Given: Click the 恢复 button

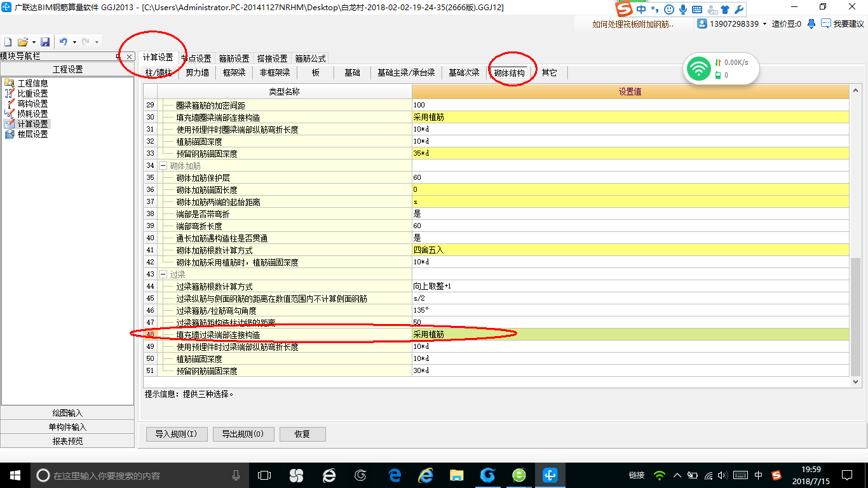Looking at the screenshot, I should (302, 435).
